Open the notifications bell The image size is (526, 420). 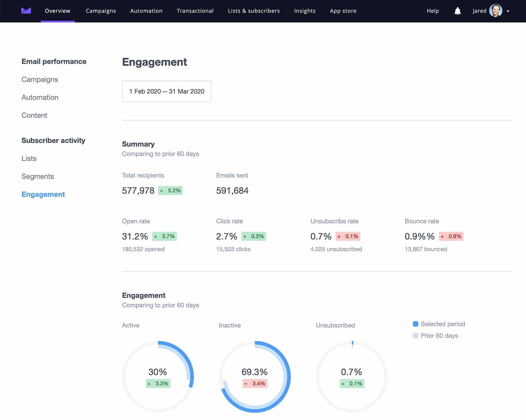(x=457, y=11)
